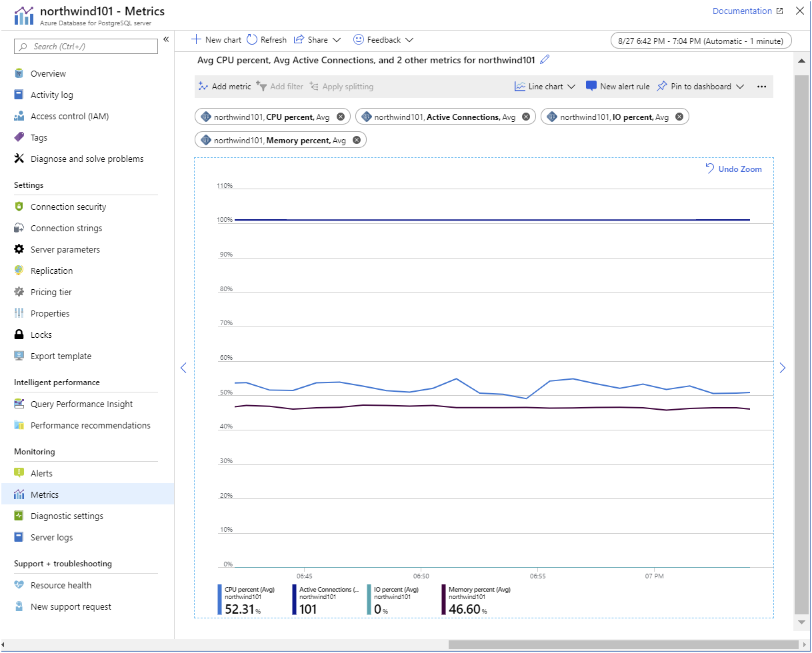Collapse the sidebar with double chevron

coord(166,40)
